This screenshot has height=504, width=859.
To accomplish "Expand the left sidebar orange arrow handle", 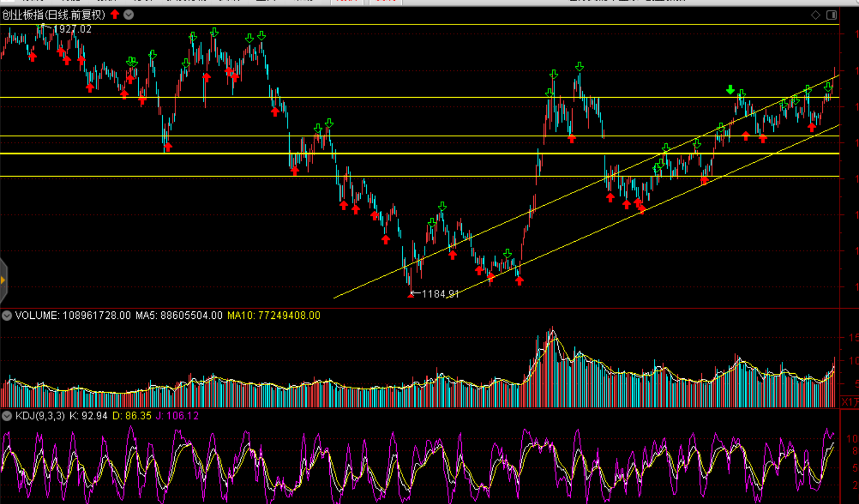I will coord(3,280).
